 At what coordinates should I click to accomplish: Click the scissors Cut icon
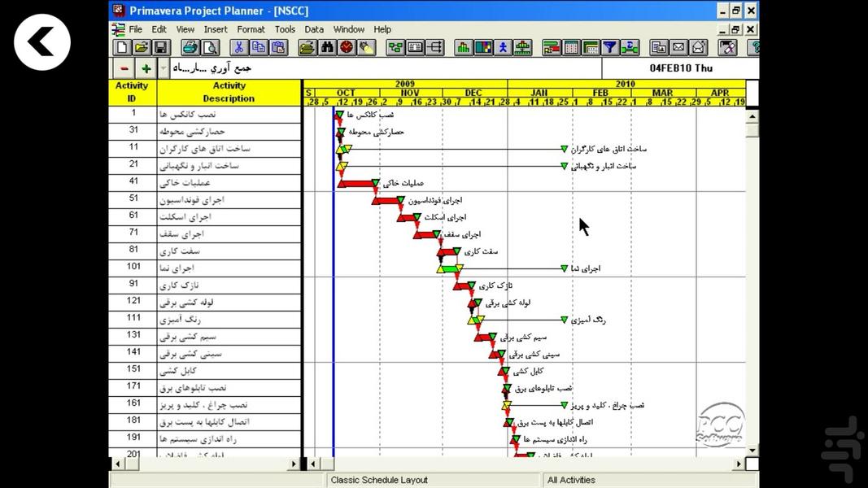pos(238,48)
